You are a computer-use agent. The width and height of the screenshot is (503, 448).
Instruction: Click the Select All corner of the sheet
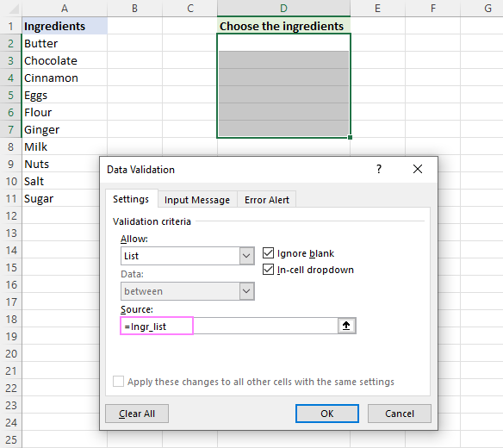point(11,8)
